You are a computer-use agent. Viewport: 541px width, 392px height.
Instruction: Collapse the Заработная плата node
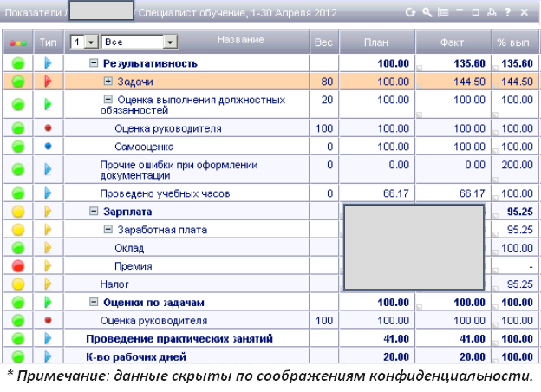[x=108, y=229]
